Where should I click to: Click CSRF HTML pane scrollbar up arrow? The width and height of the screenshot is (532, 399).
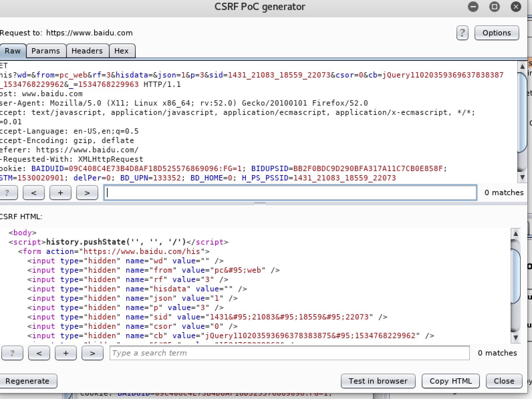[516, 234]
